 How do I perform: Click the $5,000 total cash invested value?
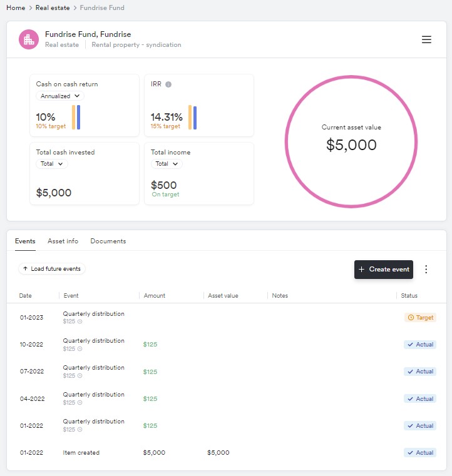[x=54, y=193]
